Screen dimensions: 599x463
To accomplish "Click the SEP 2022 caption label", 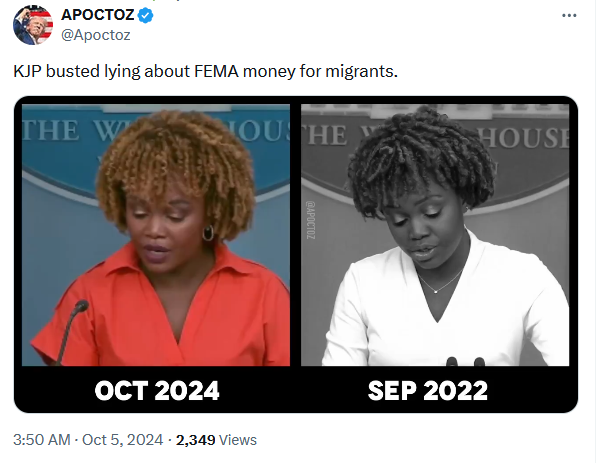I will (x=428, y=391).
